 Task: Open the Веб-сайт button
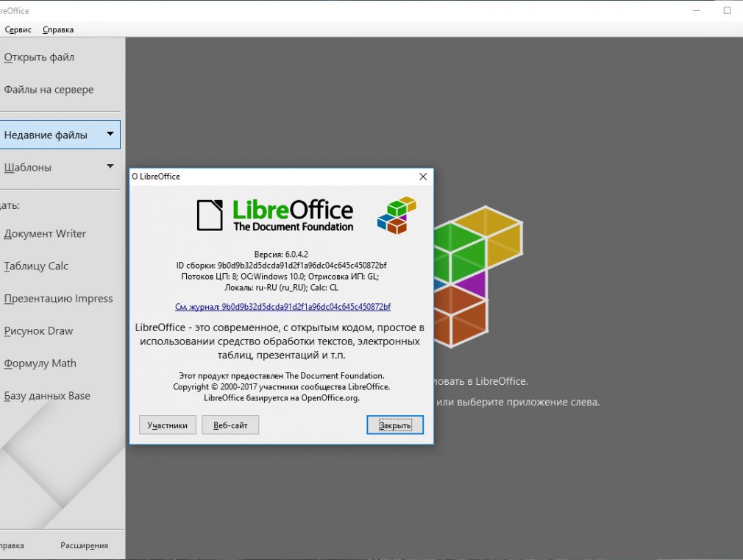pos(230,425)
